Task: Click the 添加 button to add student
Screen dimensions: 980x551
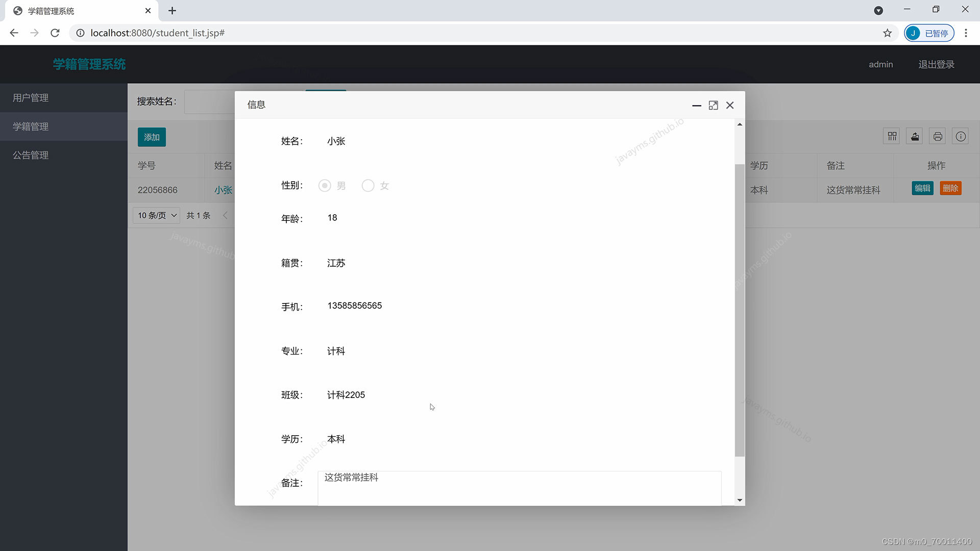Action: point(151,137)
